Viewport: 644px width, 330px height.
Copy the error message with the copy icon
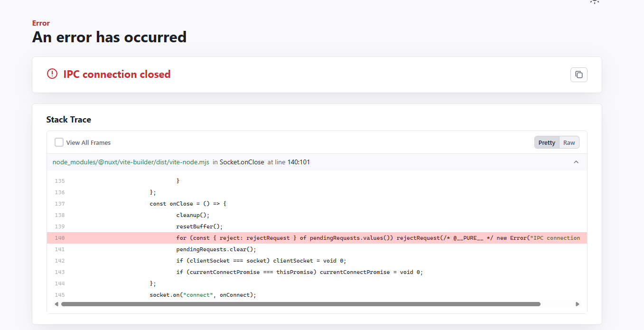(579, 75)
